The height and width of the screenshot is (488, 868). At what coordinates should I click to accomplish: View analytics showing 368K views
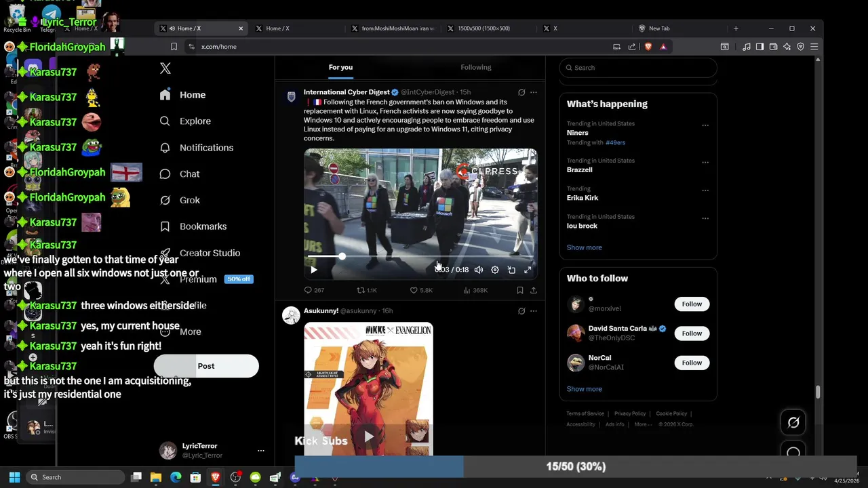pyautogui.click(x=475, y=290)
